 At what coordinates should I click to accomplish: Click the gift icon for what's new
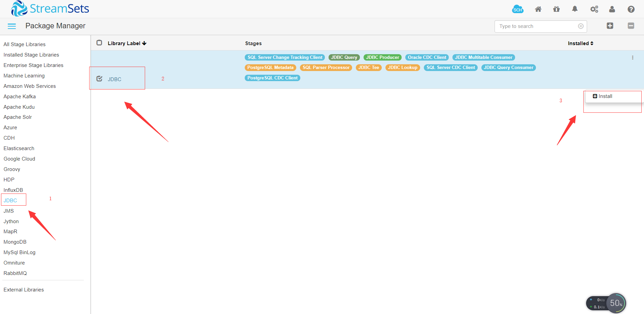[x=556, y=9]
